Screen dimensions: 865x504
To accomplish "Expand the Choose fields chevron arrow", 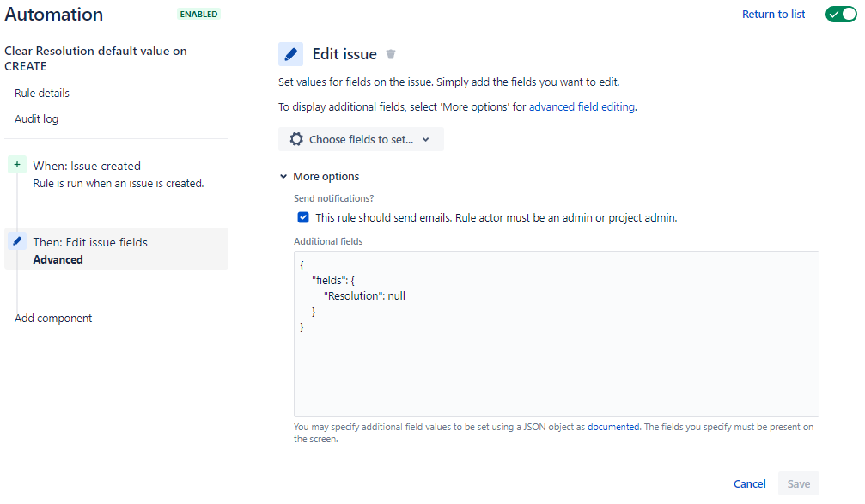I will tap(427, 138).
